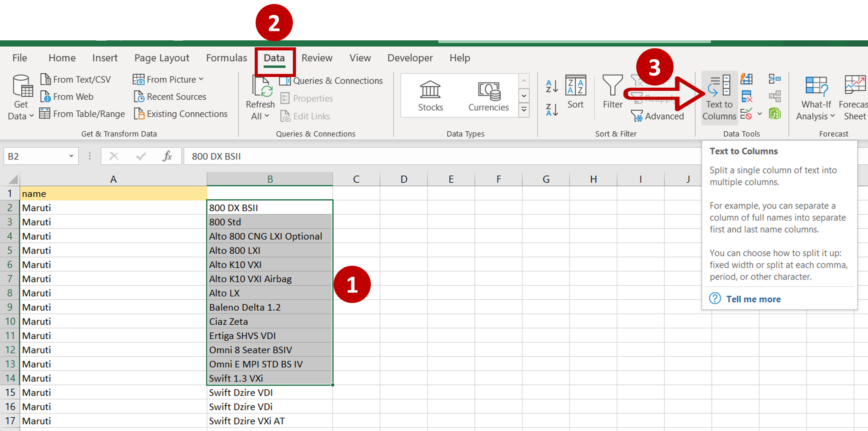868x431 pixels.
Task: Switch to the View tab
Action: pyautogui.click(x=360, y=58)
